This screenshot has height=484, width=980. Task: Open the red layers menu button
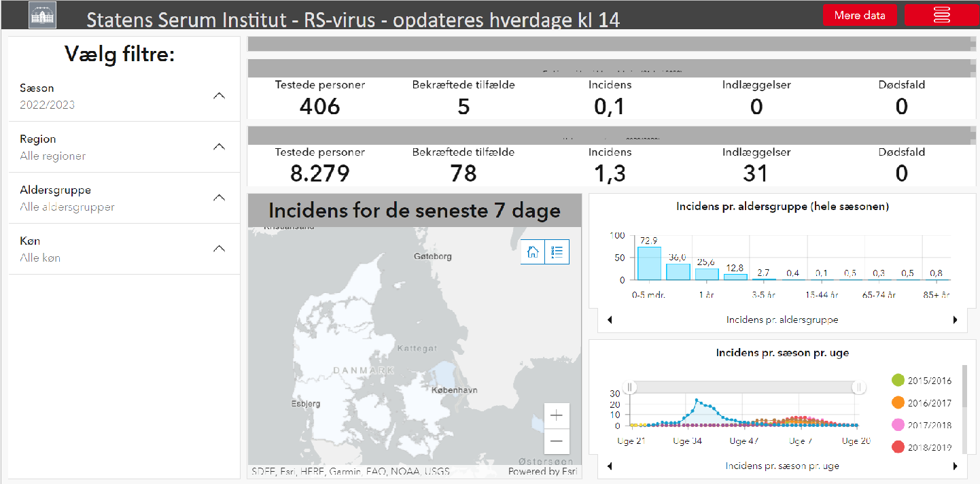pos(942,15)
